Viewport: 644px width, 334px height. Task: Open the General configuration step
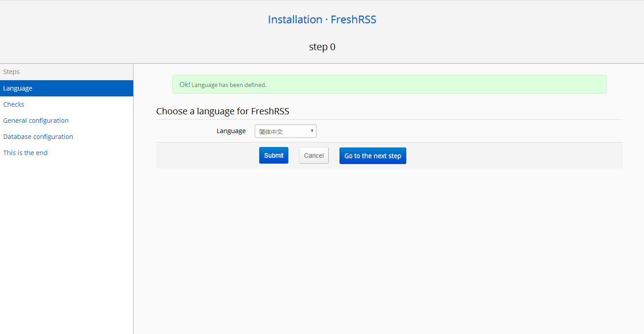click(x=66, y=121)
